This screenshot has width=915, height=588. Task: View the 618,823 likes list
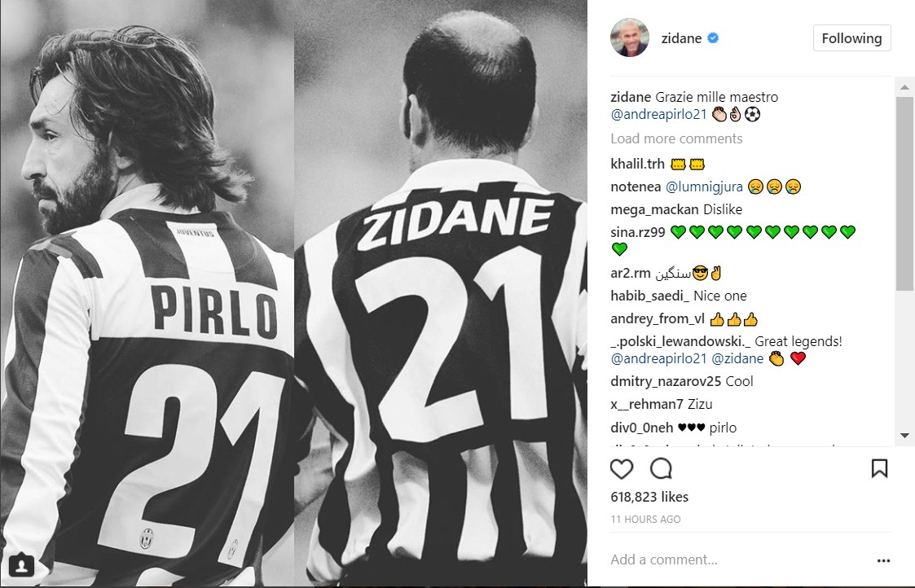tap(649, 497)
